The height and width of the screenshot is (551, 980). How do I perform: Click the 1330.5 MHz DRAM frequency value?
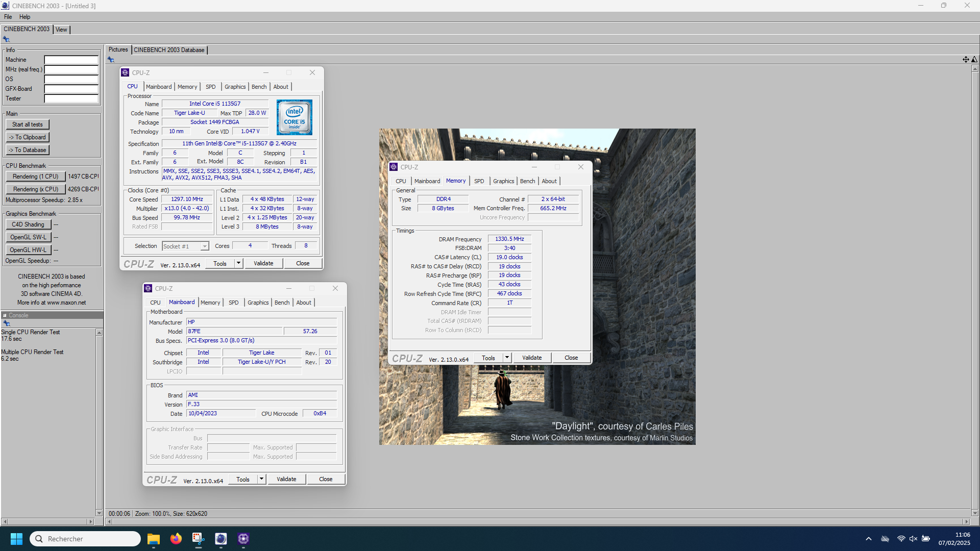pyautogui.click(x=509, y=239)
